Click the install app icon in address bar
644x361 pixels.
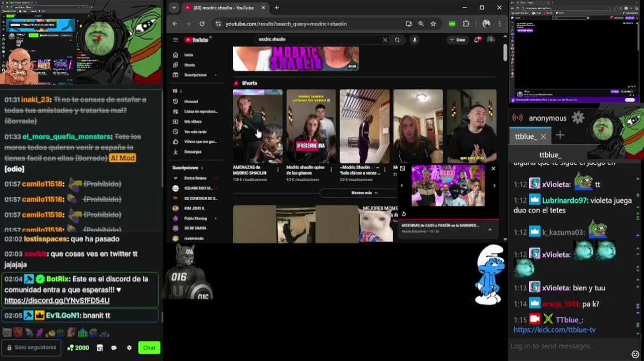point(409,24)
